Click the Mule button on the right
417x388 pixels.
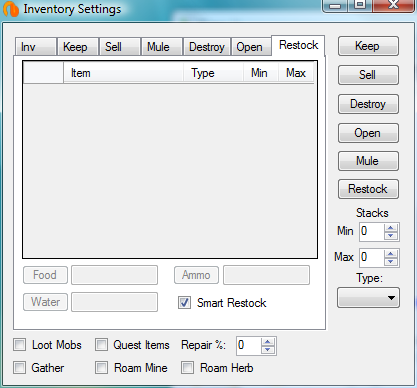368,161
